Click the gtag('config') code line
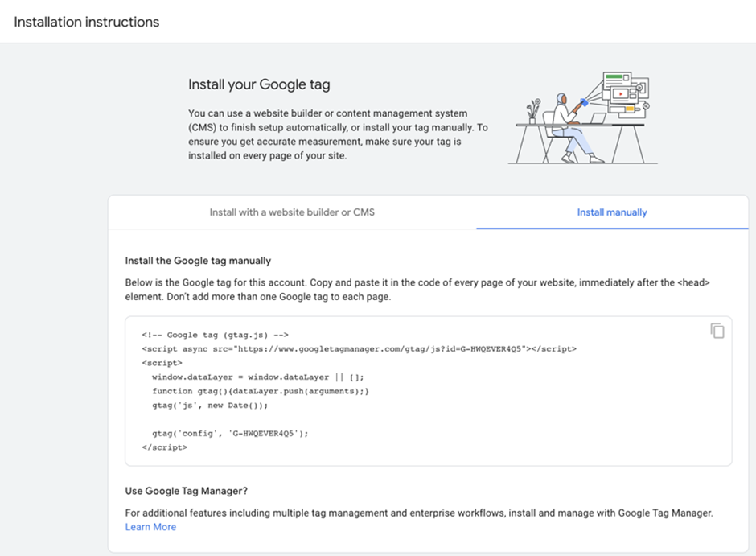Viewport: 756px width, 556px height. (230, 433)
